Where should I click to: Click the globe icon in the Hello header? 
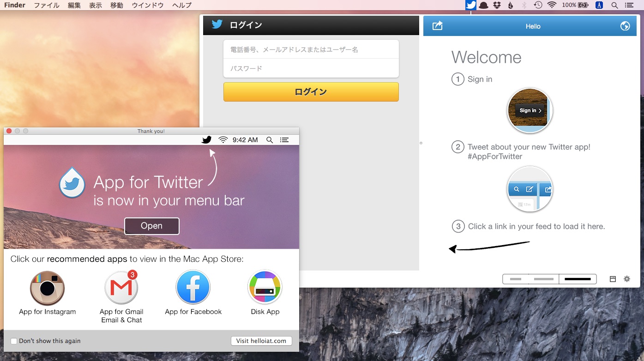(625, 26)
